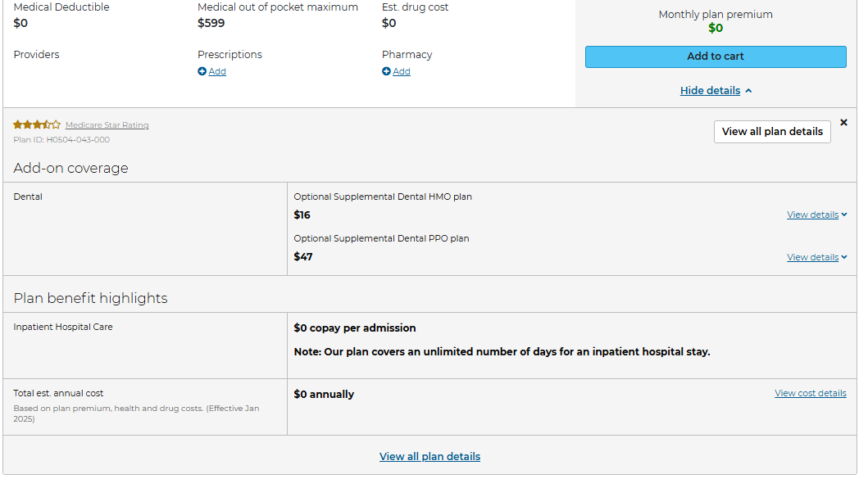This screenshot has width=868, height=479.
Task: Click the $0 monthly plan premium amount
Action: pos(716,28)
